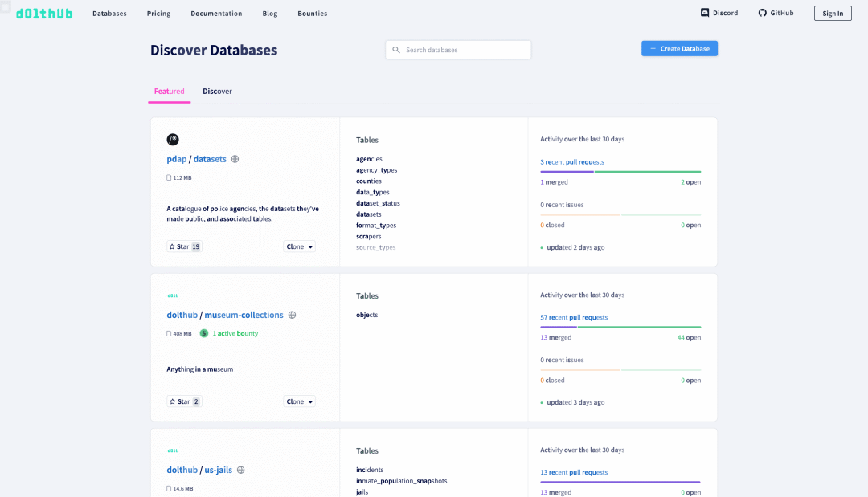Viewport: 868px width, 497px height.
Task: Star the museum-collections database
Action: pyautogui.click(x=184, y=401)
